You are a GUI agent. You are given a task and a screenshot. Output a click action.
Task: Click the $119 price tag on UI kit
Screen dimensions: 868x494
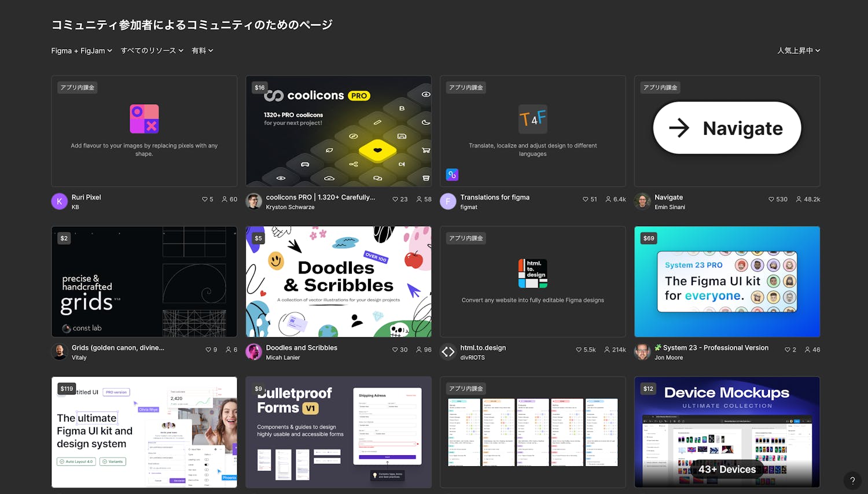(67, 389)
